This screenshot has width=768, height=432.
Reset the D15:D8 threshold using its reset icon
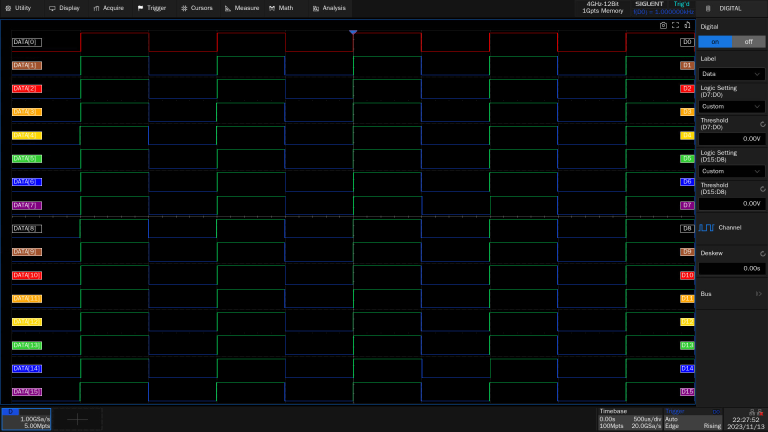point(762,188)
